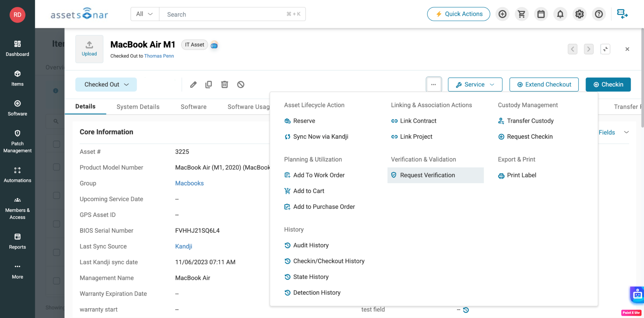Select Reserve from the actions menu
Image resolution: width=644 pixels, height=318 pixels.
300,121
